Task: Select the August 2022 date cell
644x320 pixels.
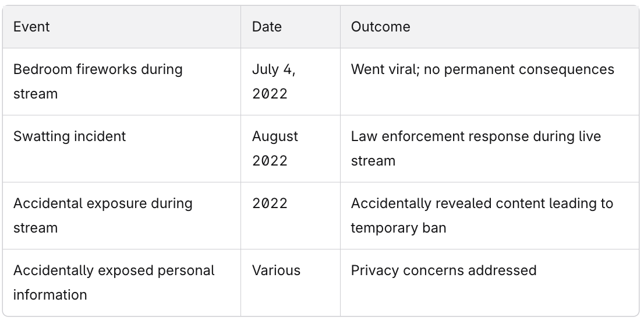Action: [x=291, y=149]
